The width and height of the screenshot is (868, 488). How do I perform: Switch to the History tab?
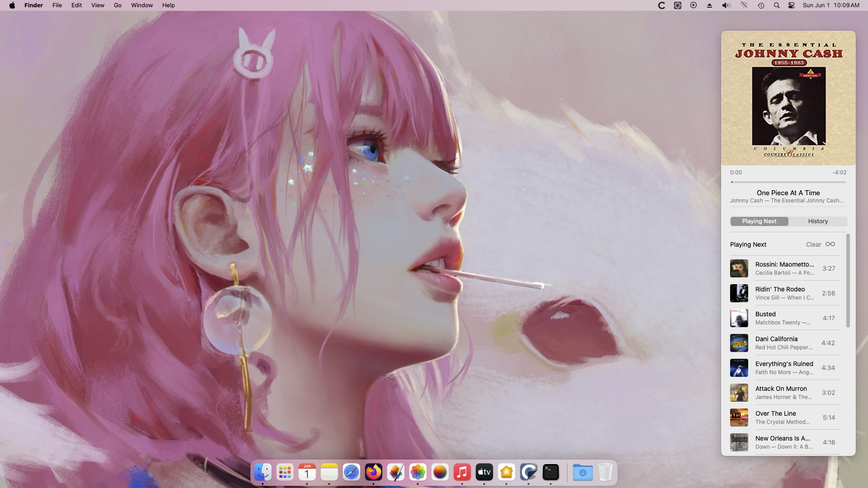818,221
